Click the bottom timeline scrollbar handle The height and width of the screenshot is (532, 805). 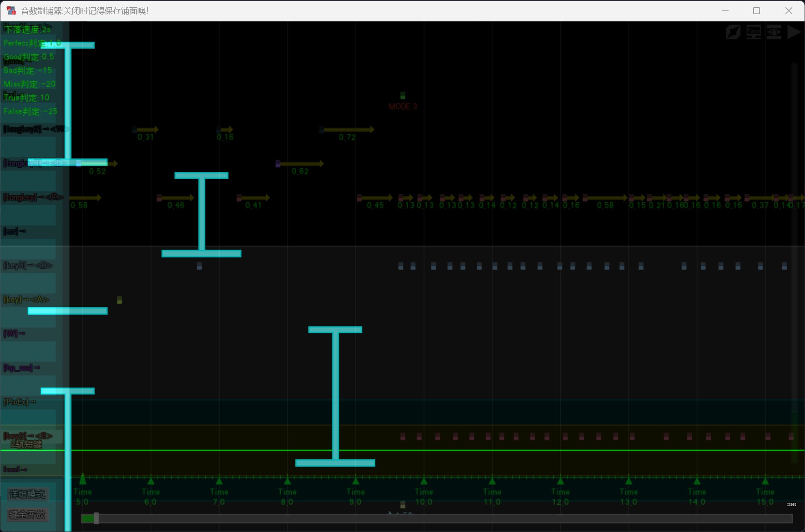pyautogui.click(x=96, y=518)
